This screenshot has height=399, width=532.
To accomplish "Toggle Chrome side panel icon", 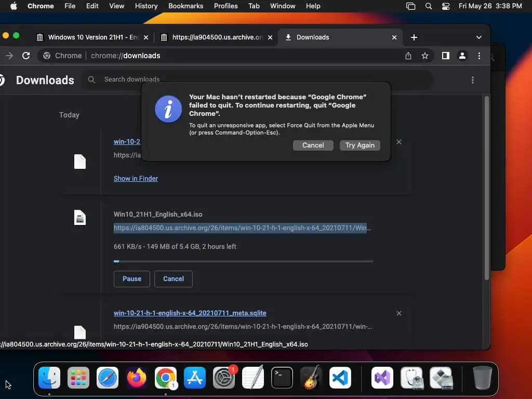I will pyautogui.click(x=445, y=56).
